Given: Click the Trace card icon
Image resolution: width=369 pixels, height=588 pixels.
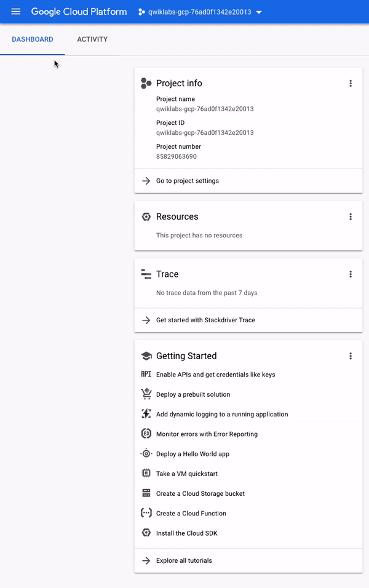Looking at the screenshot, I should click(146, 274).
